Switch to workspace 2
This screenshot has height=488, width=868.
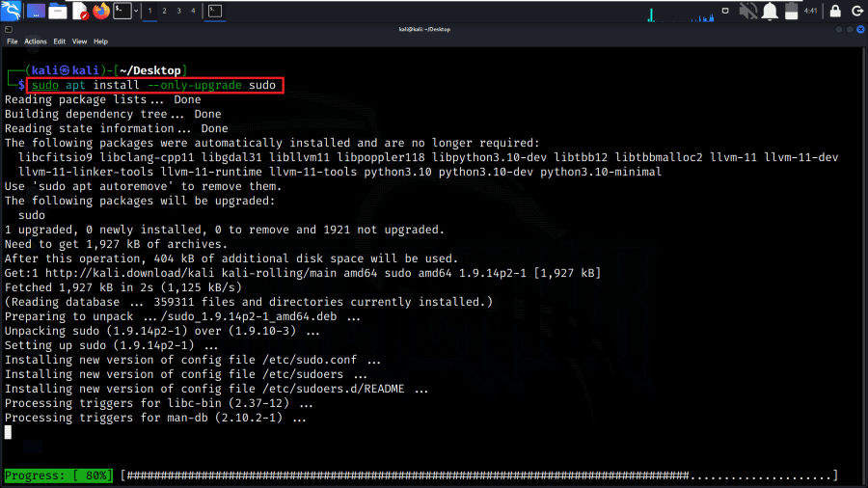click(x=164, y=11)
